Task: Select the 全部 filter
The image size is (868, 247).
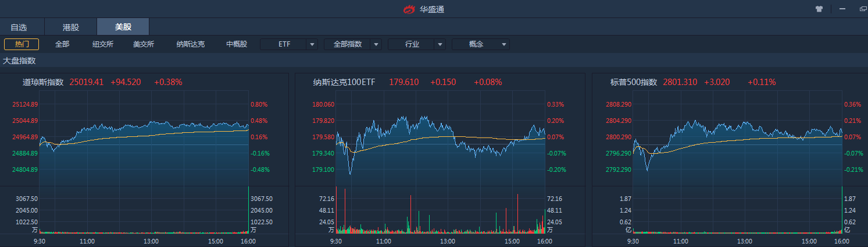Action: (62, 44)
